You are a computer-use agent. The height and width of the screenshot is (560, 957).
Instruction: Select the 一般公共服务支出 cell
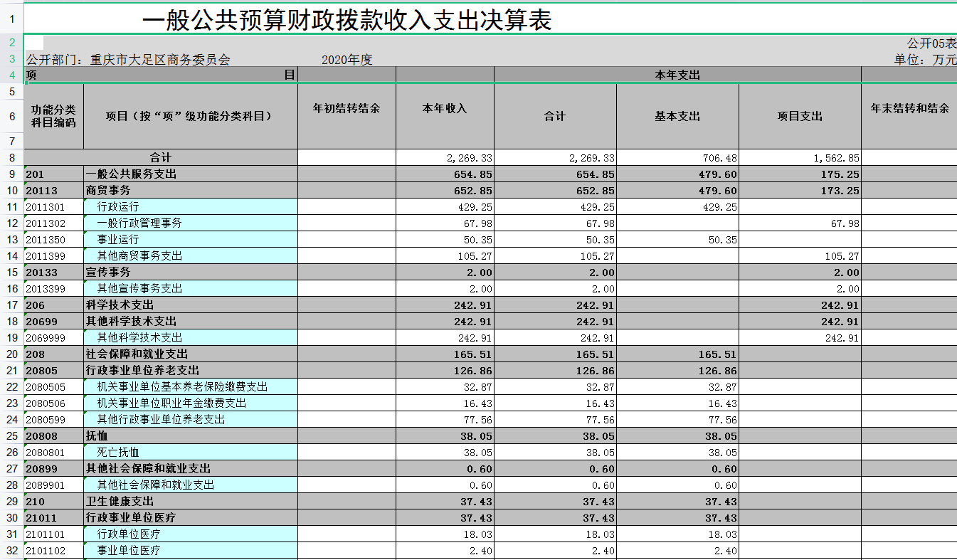tap(190, 174)
